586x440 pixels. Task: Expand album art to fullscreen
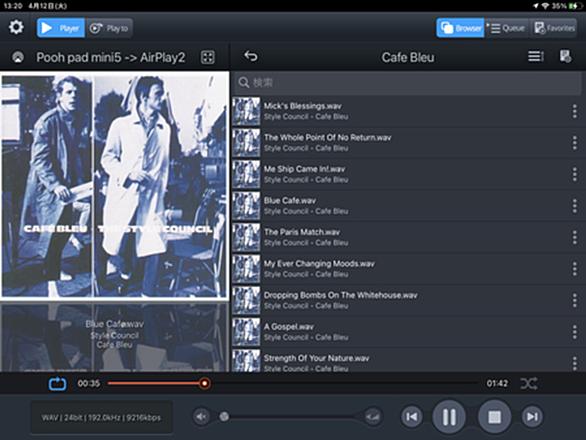pyautogui.click(x=208, y=57)
